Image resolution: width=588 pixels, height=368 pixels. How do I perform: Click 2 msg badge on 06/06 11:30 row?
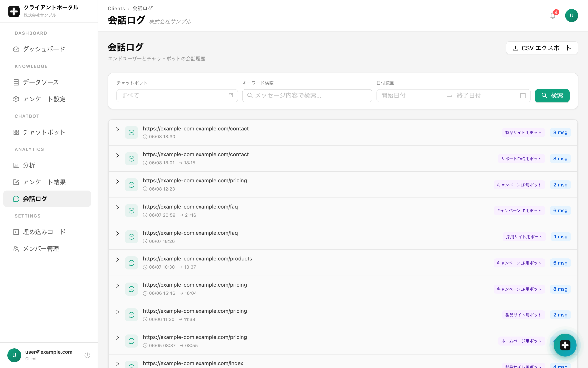(x=560, y=315)
